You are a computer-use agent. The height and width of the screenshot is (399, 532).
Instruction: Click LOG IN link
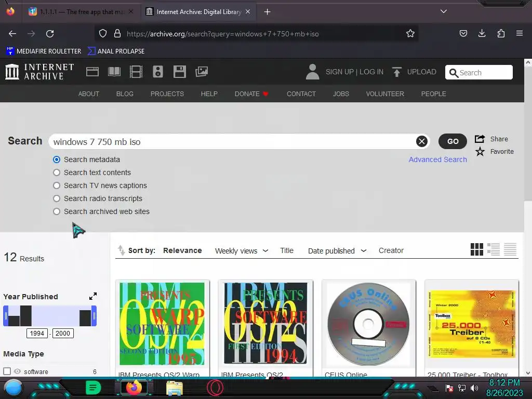371,72
